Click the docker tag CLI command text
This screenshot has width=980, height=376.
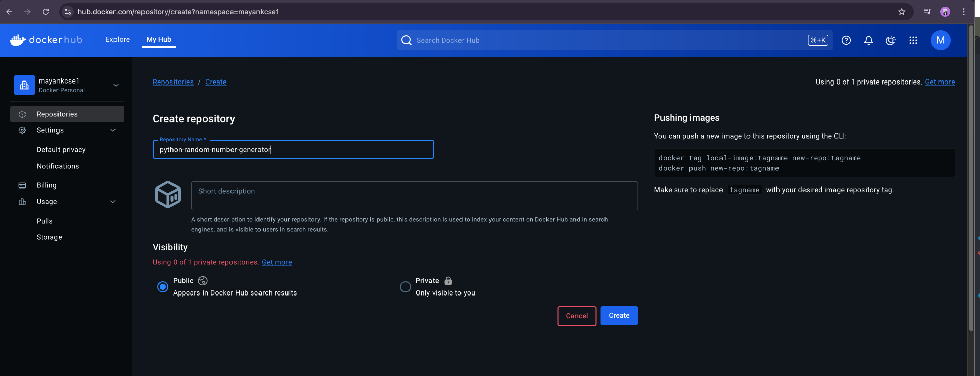[760, 158]
